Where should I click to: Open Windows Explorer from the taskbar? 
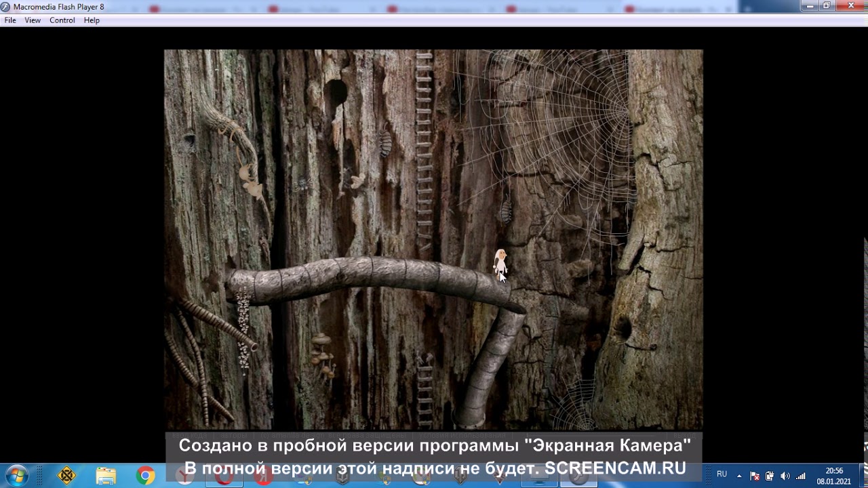click(x=106, y=476)
